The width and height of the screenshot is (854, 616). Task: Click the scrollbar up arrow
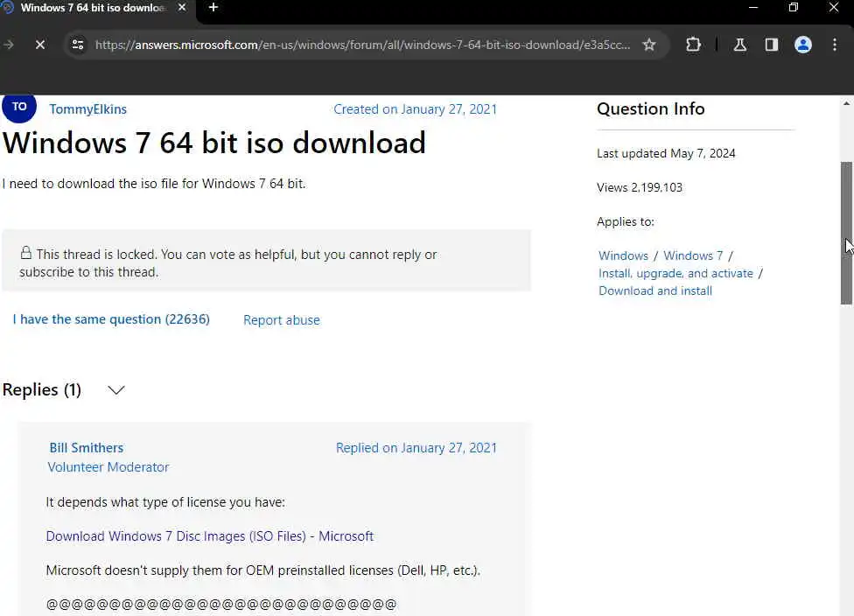(846, 103)
